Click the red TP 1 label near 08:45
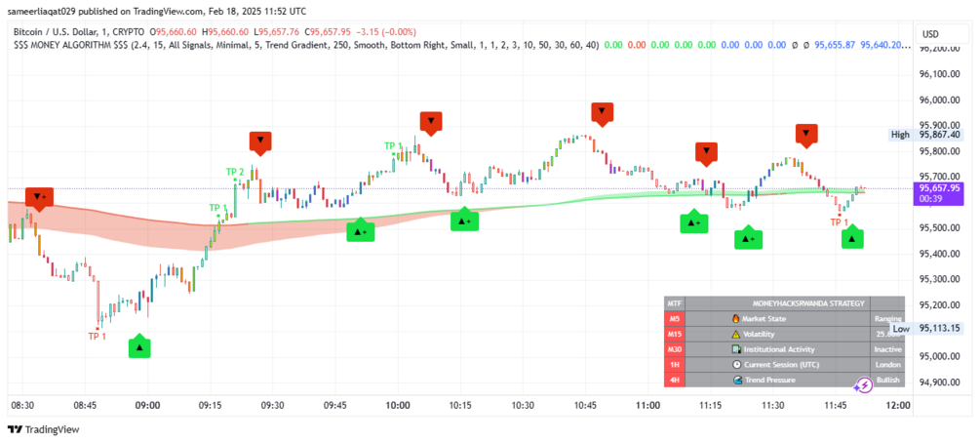Image resolution: width=980 pixels, height=443 pixels. (x=97, y=337)
